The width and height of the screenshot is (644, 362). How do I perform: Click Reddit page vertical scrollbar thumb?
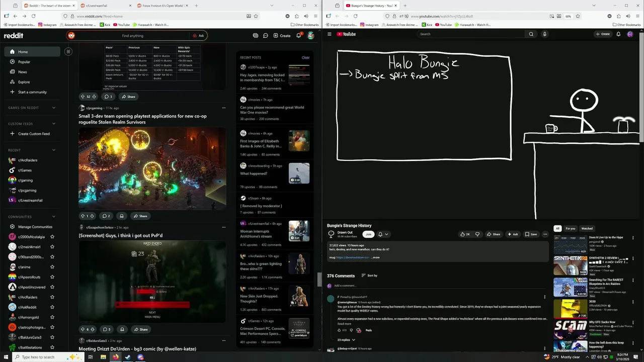click(319, 280)
